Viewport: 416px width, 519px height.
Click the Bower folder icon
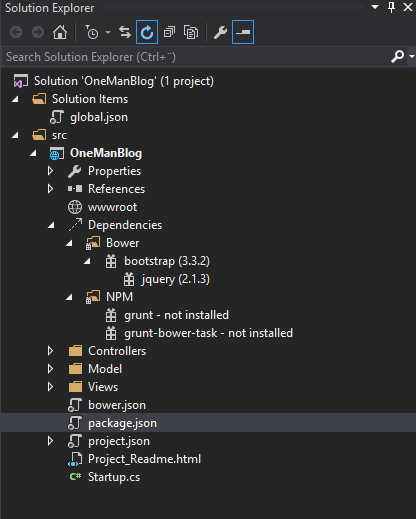pos(93,243)
